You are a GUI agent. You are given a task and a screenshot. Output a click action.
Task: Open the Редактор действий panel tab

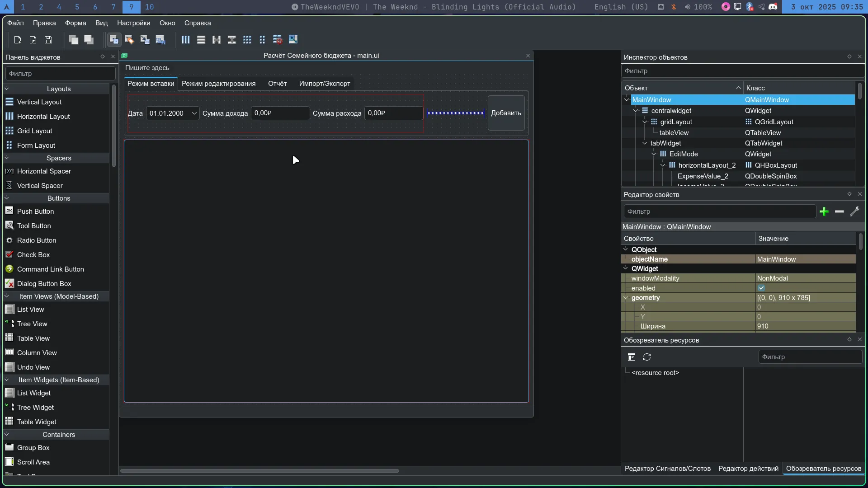(748, 469)
